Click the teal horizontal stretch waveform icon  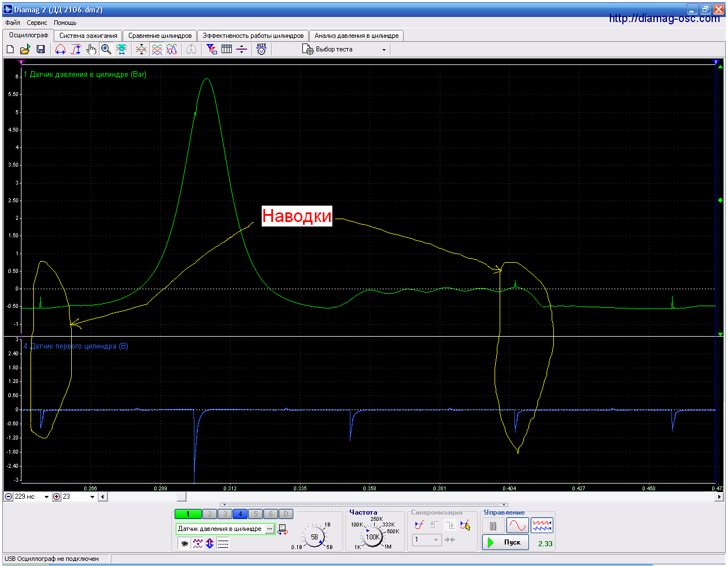[x=122, y=50]
